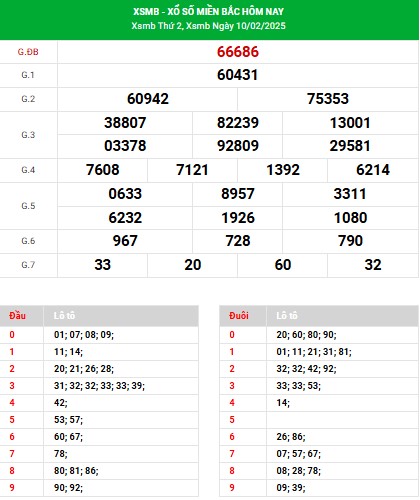Select G.3 number 38807
The height and width of the screenshot is (500, 420).
coord(125,123)
